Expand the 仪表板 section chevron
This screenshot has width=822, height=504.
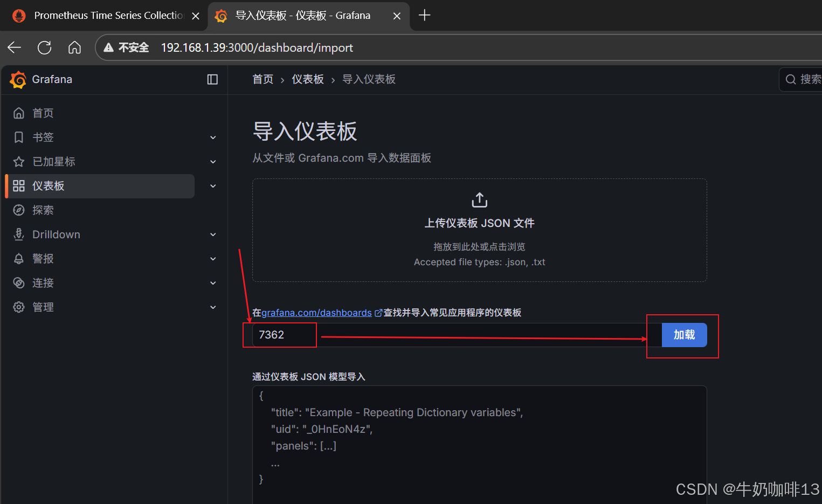coord(213,186)
